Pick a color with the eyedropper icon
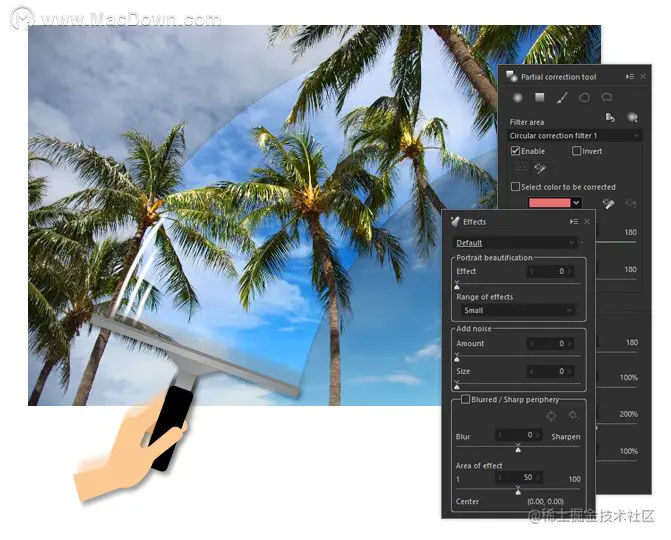Screen dimensions: 671x540 [609, 203]
